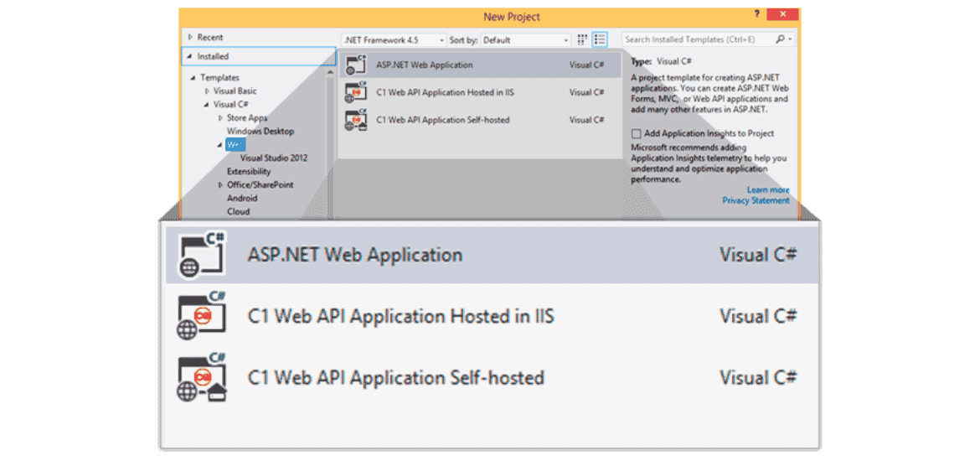The width and height of the screenshot is (980, 461).
Task: Collapse the Installed section arrow
Action: click(190, 56)
